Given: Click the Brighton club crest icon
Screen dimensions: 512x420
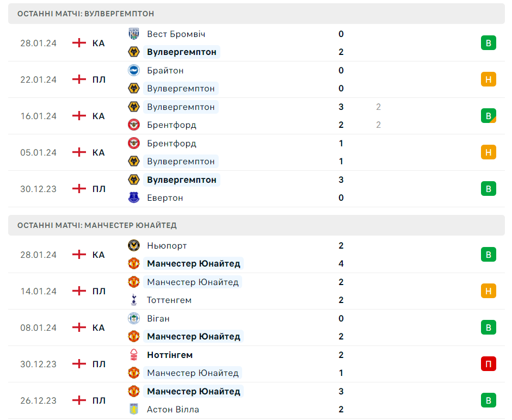Looking at the screenshot, I should tap(134, 70).
